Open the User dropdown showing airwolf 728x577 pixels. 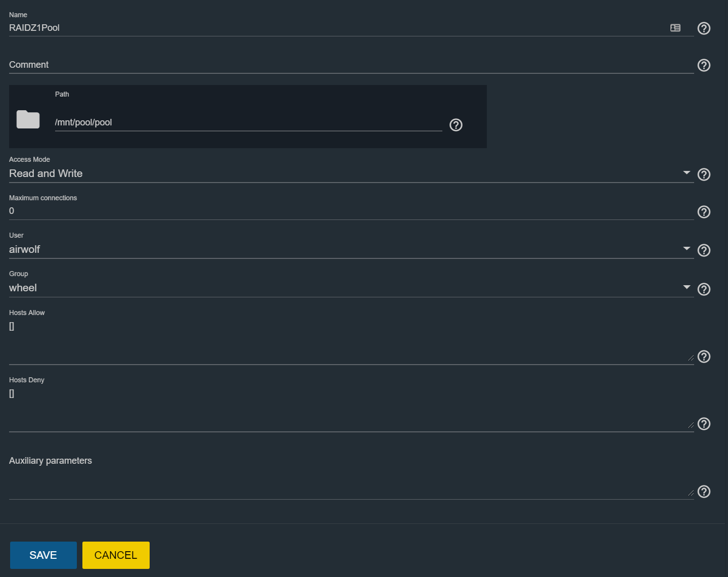[351, 249]
